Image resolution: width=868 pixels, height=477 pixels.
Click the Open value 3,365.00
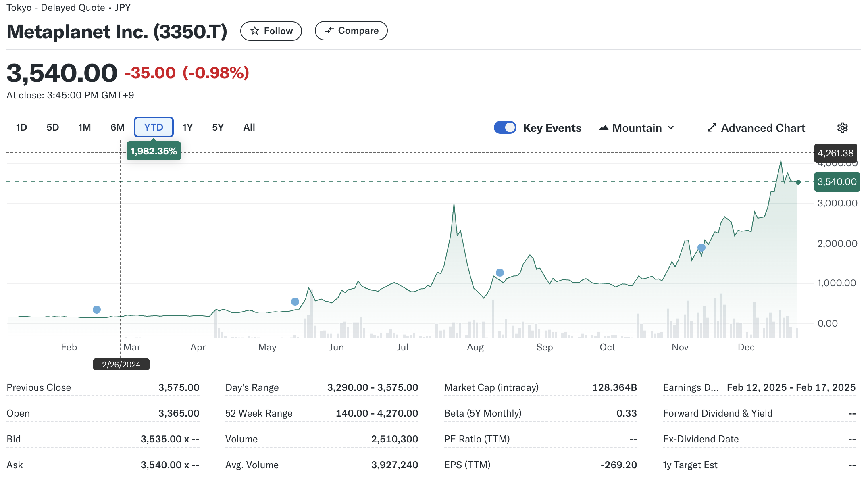(179, 413)
